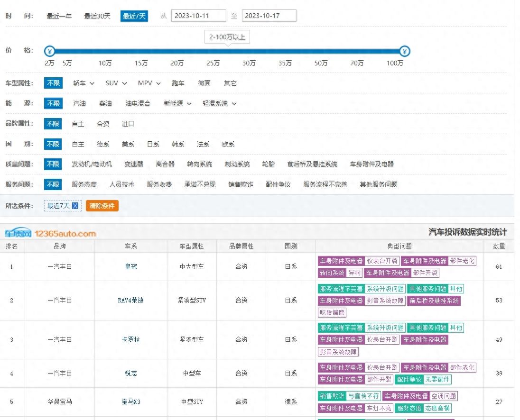Choose 微面 vehicle type
The width and height of the screenshot is (520, 420).
204,83
